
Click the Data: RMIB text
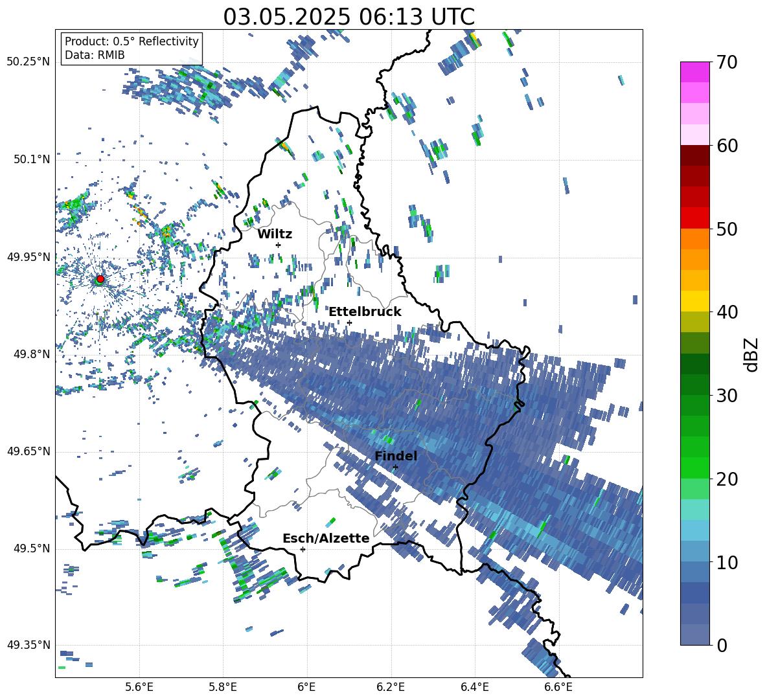click(95, 55)
